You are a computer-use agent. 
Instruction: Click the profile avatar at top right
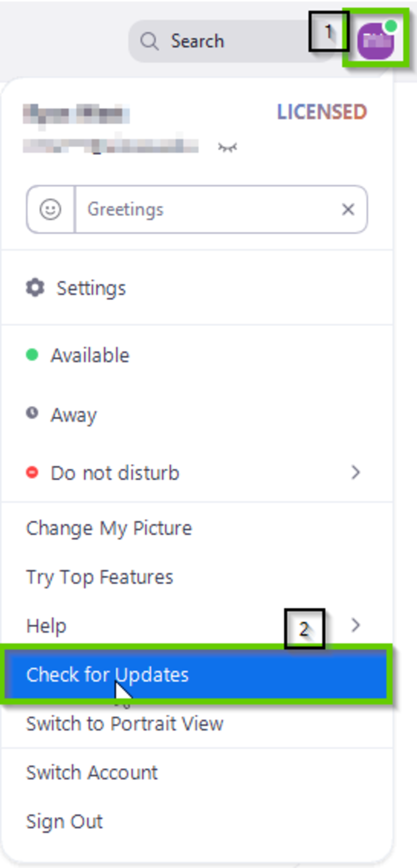point(377,41)
